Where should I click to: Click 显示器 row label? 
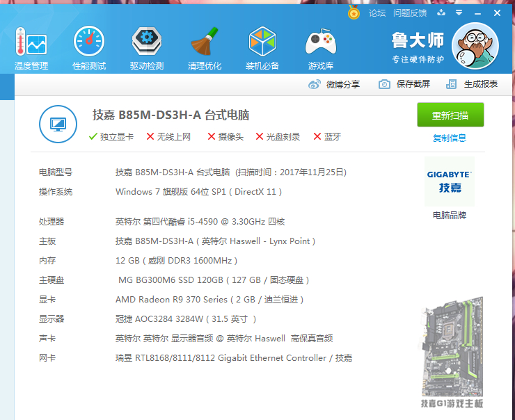click(x=51, y=319)
